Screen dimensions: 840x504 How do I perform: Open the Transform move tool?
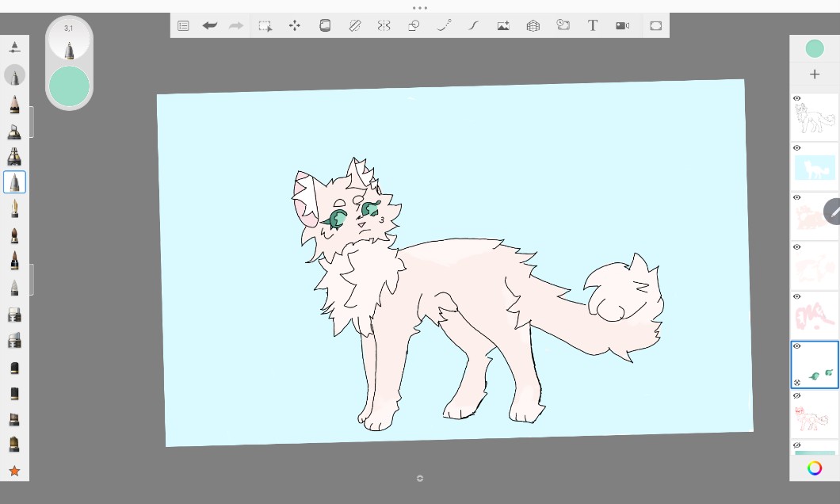point(295,25)
